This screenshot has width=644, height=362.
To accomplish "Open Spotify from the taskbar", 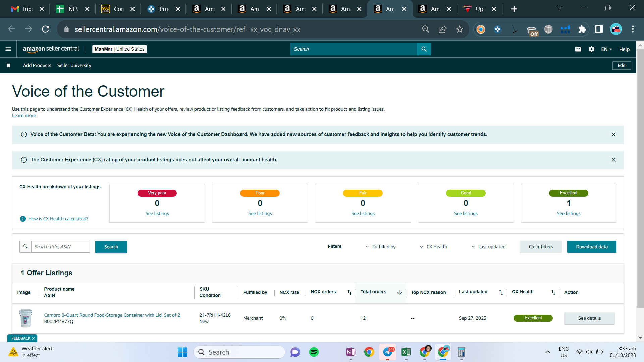I will (x=314, y=352).
